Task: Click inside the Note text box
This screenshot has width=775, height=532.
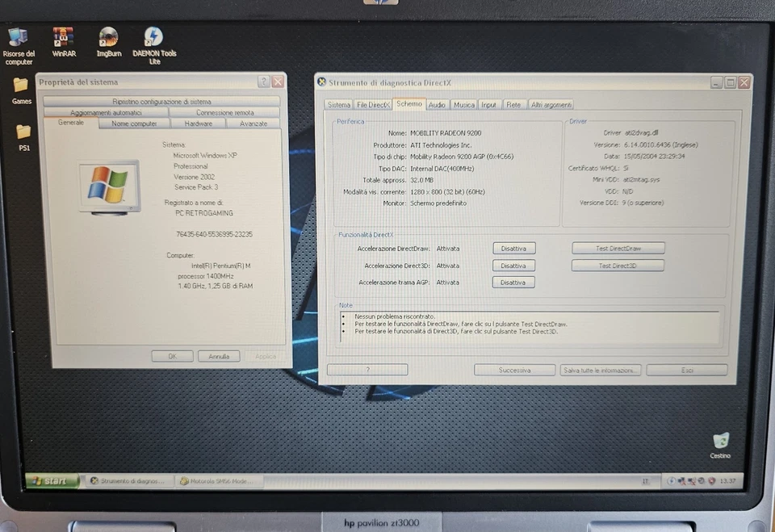Action: [x=530, y=327]
